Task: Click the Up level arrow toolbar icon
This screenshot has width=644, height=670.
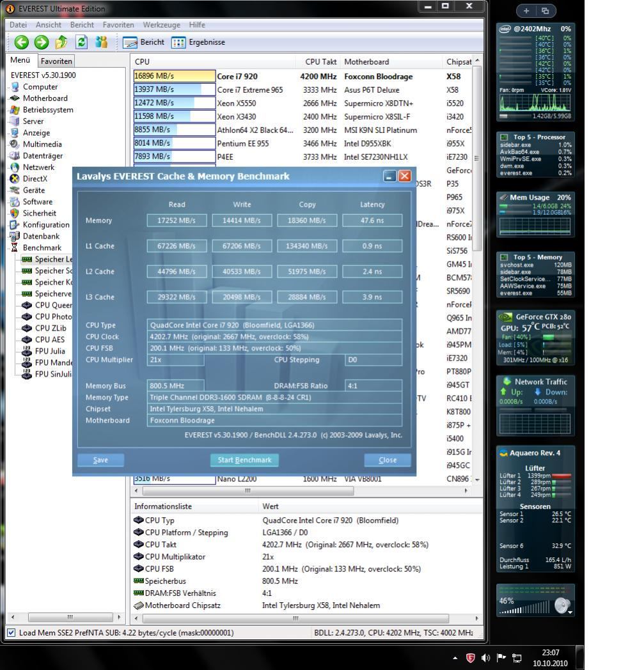Action: pyautogui.click(x=61, y=42)
